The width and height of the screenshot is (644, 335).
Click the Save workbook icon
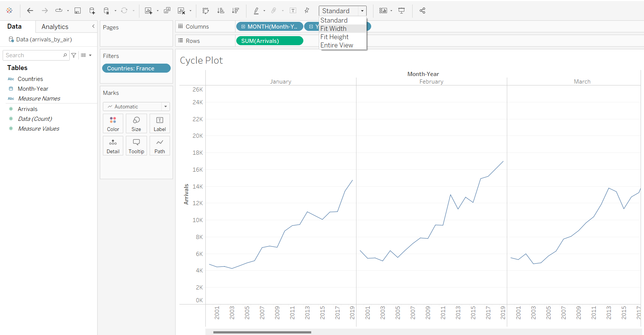pyautogui.click(x=78, y=11)
